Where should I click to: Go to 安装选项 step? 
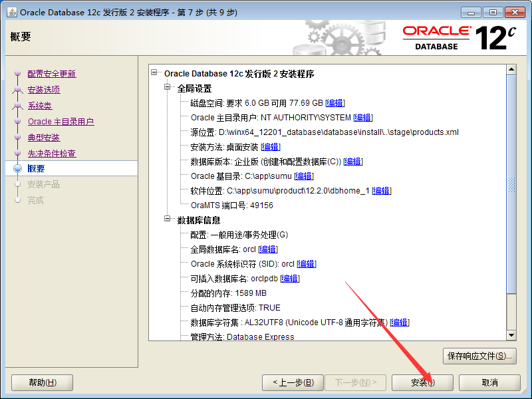(44, 90)
